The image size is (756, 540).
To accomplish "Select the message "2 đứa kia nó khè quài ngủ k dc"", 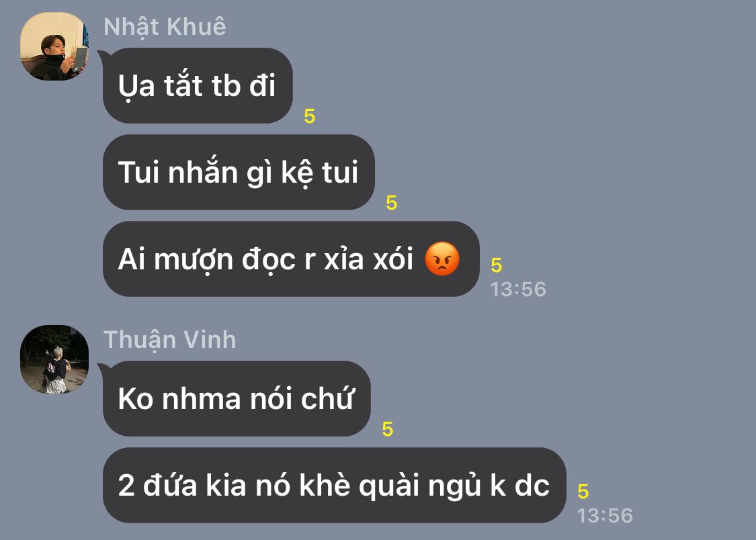I will tap(335, 486).
